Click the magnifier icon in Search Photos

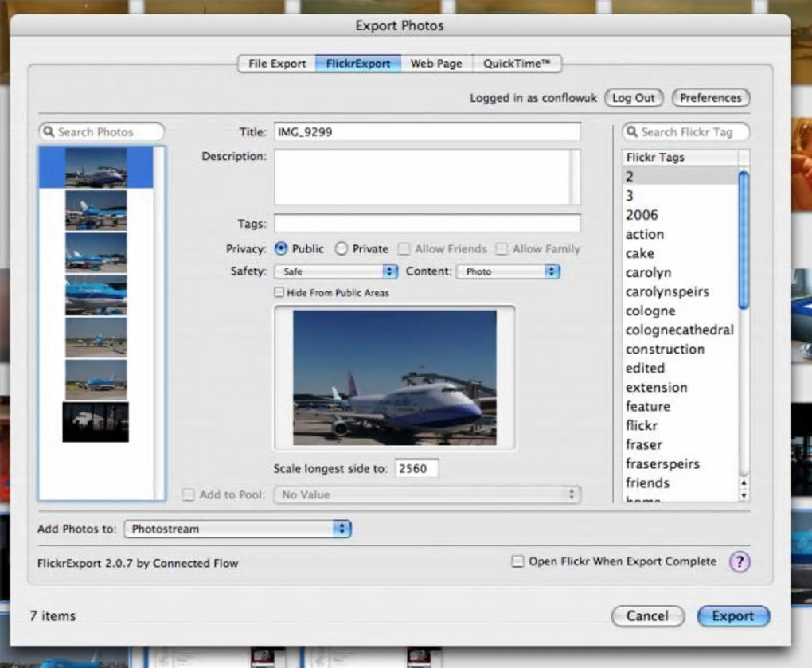(x=49, y=132)
